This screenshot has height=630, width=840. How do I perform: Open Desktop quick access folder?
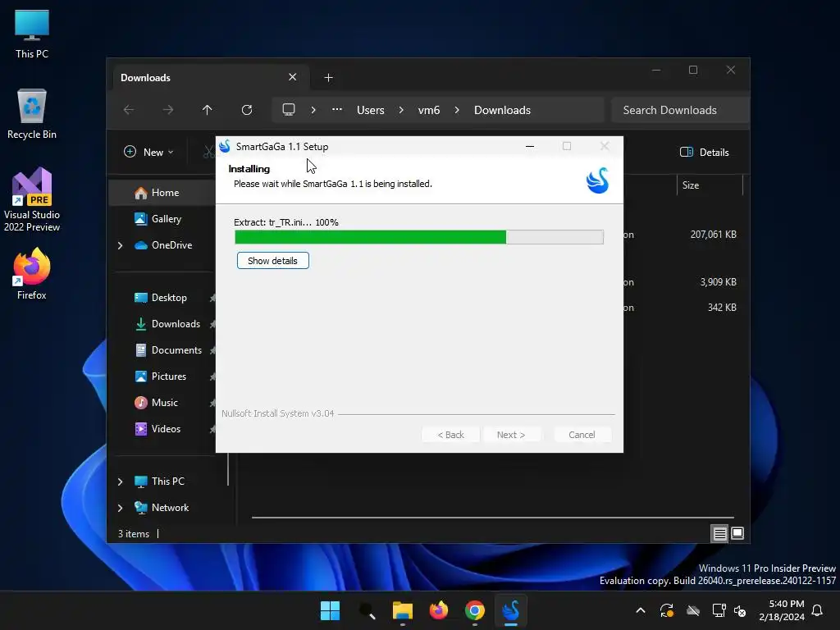163,298
